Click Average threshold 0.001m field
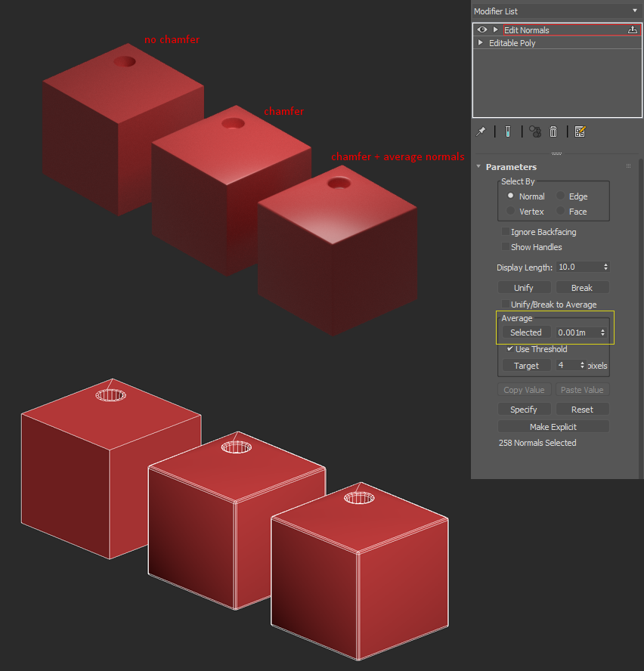644x671 pixels. (577, 332)
